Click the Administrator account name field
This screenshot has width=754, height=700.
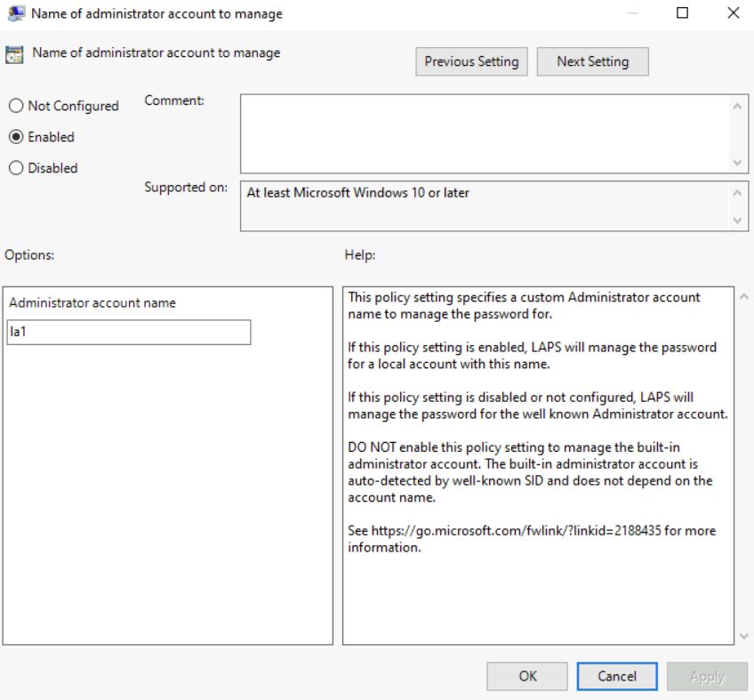[129, 332]
